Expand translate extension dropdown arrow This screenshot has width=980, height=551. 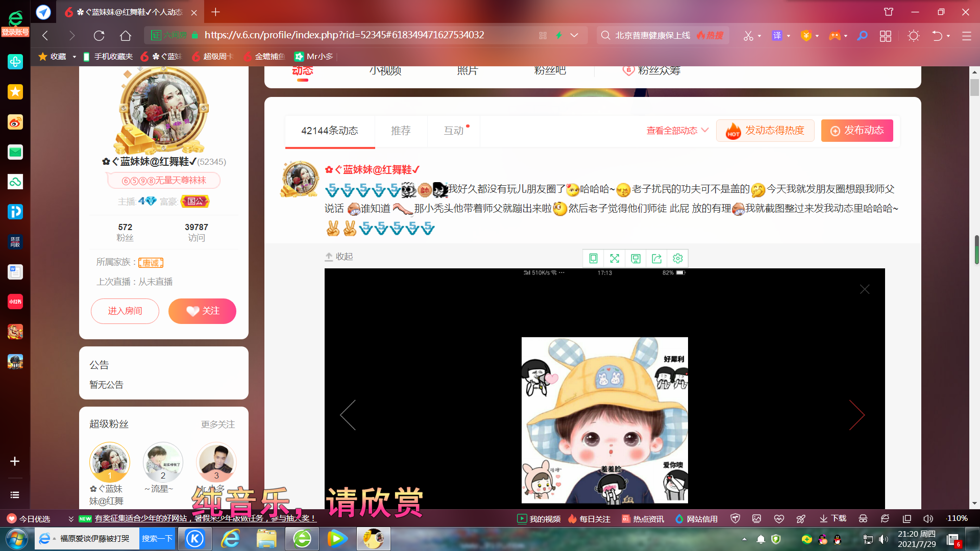point(789,36)
